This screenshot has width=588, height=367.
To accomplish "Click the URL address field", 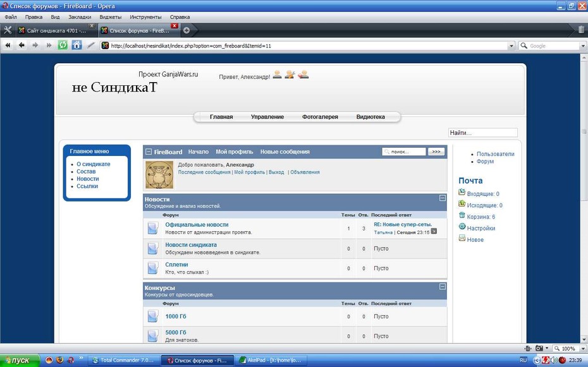I will pos(309,45).
